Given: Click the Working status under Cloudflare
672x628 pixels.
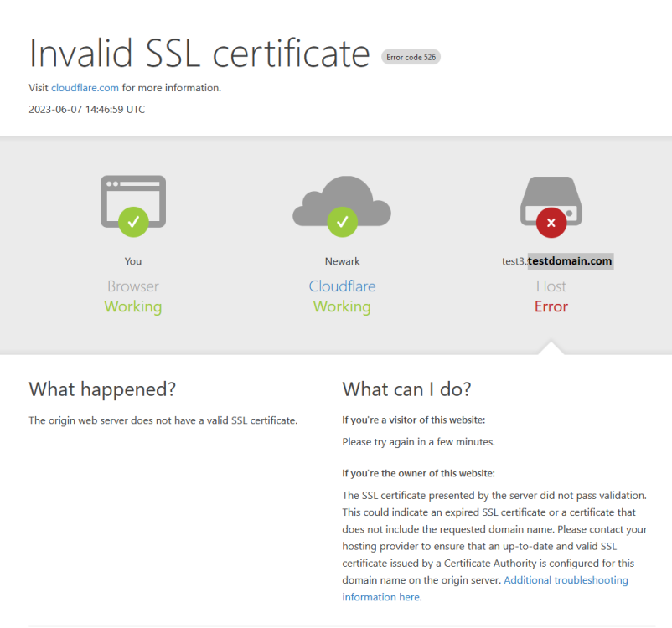Looking at the screenshot, I should [342, 306].
